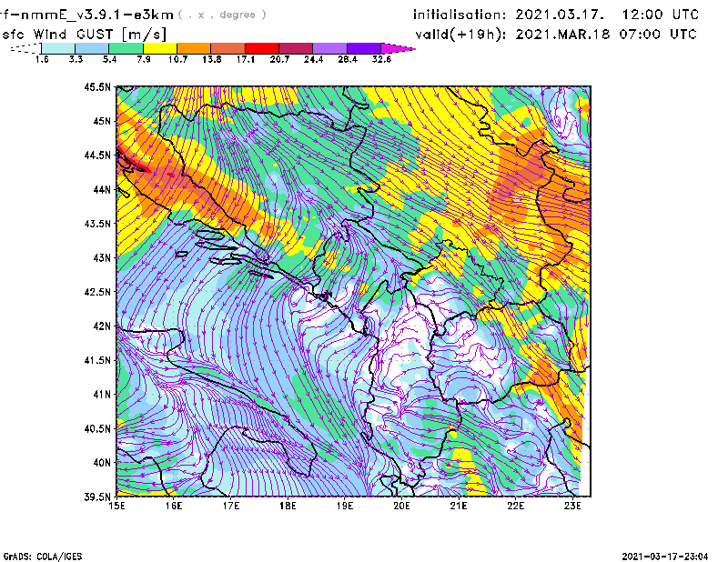Click the green 5.4–7.9 legend swatch
Screen dimensions: 728x562
(126, 48)
